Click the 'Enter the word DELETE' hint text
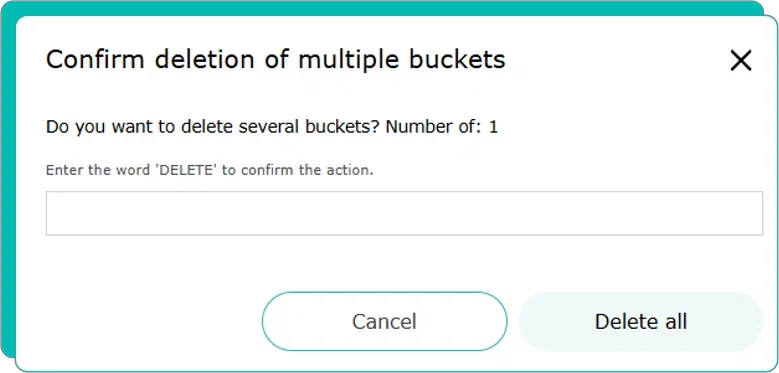This screenshot has height=373, width=779. (209, 170)
